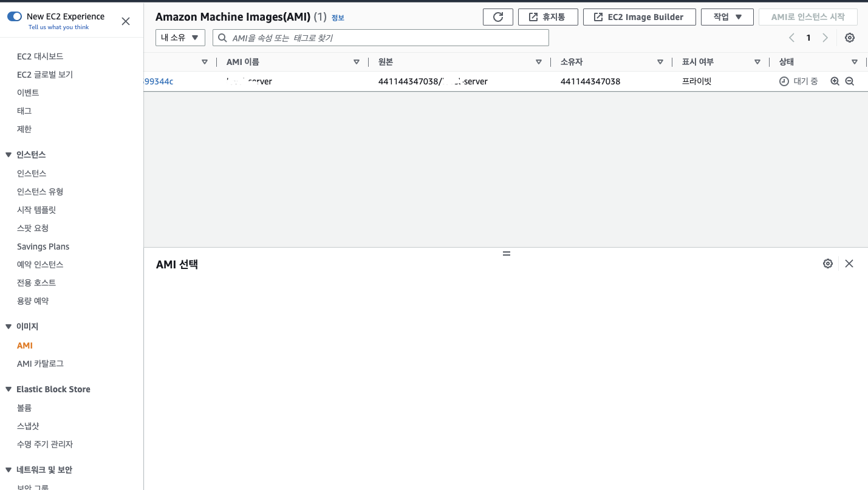Screen dimensions: 868x490
Task: Open 스팟 요청
Action: click(33, 228)
